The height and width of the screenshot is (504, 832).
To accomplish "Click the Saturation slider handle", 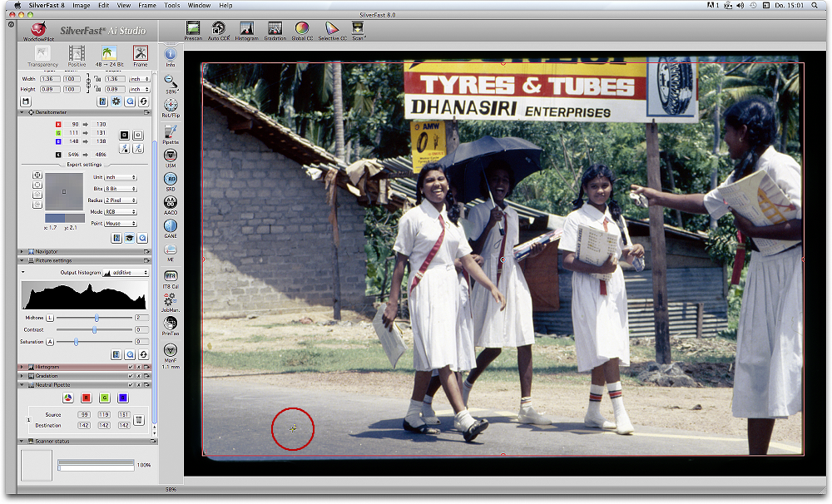I will [77, 342].
